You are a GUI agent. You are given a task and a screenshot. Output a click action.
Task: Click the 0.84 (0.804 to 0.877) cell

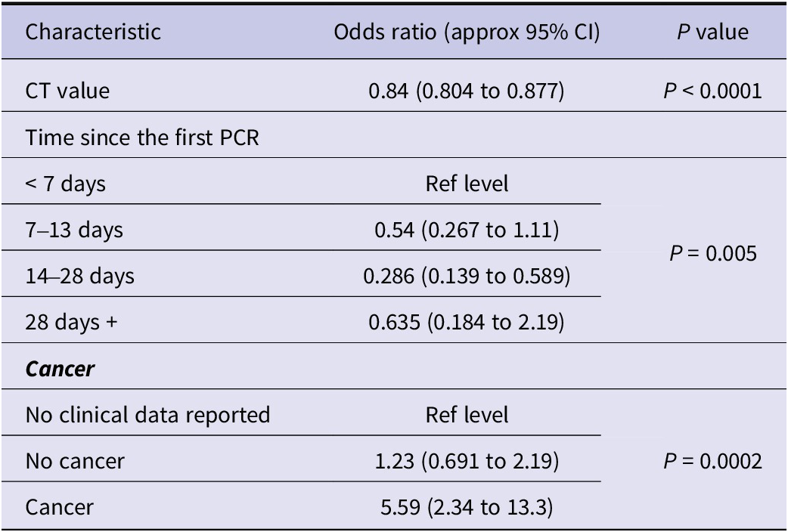pos(467,91)
